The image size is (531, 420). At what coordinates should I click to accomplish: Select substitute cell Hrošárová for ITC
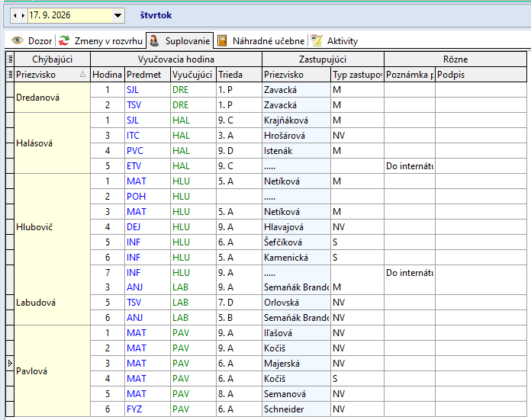296,136
